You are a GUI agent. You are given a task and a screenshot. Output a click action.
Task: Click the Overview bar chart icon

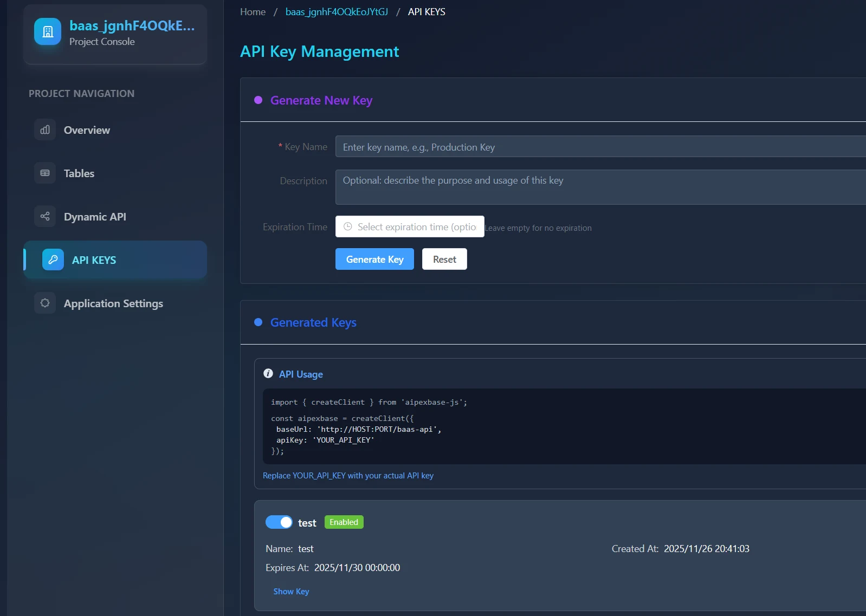click(45, 130)
